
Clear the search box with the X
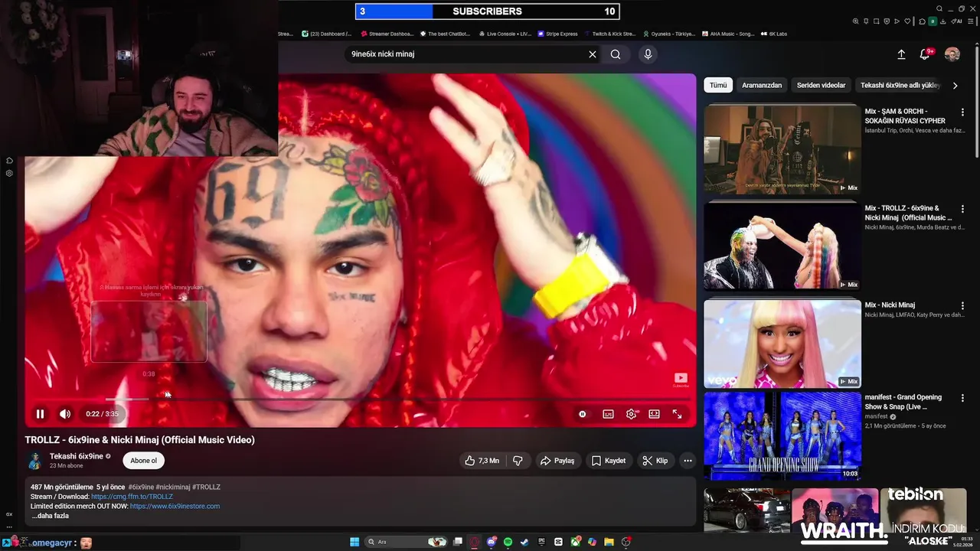coord(592,54)
